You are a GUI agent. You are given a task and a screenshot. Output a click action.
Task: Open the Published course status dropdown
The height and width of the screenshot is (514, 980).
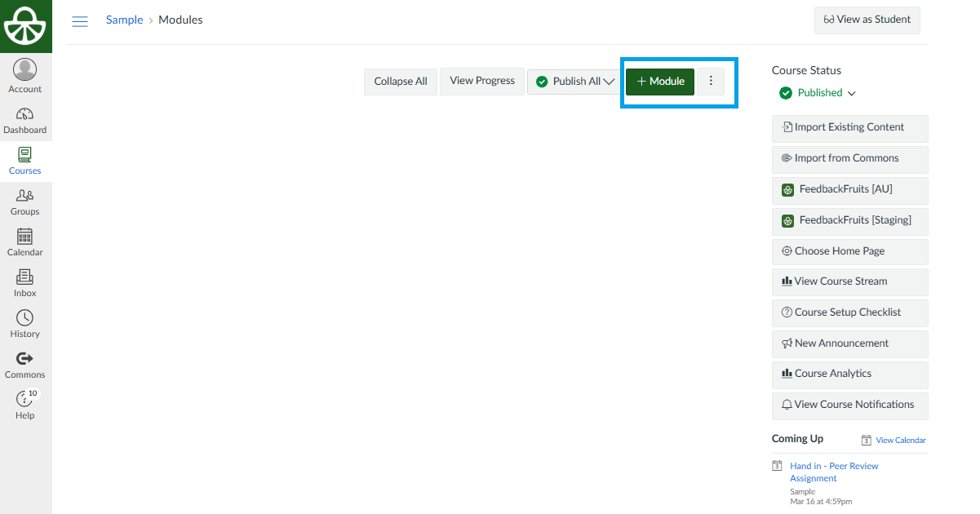click(818, 93)
